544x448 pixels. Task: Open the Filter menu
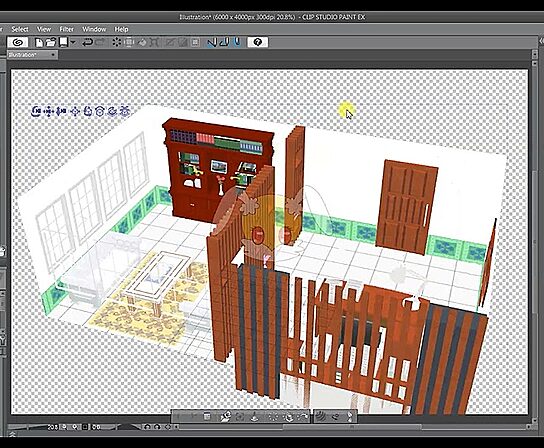click(67, 29)
